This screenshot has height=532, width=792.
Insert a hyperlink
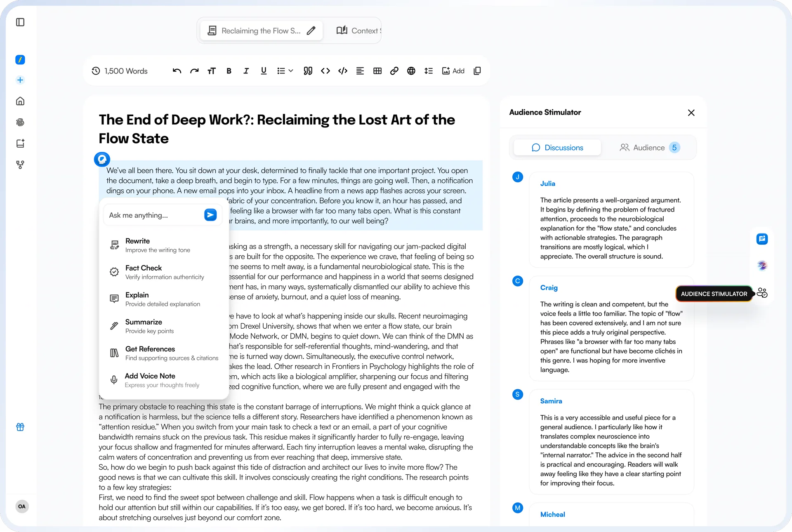[x=394, y=71]
